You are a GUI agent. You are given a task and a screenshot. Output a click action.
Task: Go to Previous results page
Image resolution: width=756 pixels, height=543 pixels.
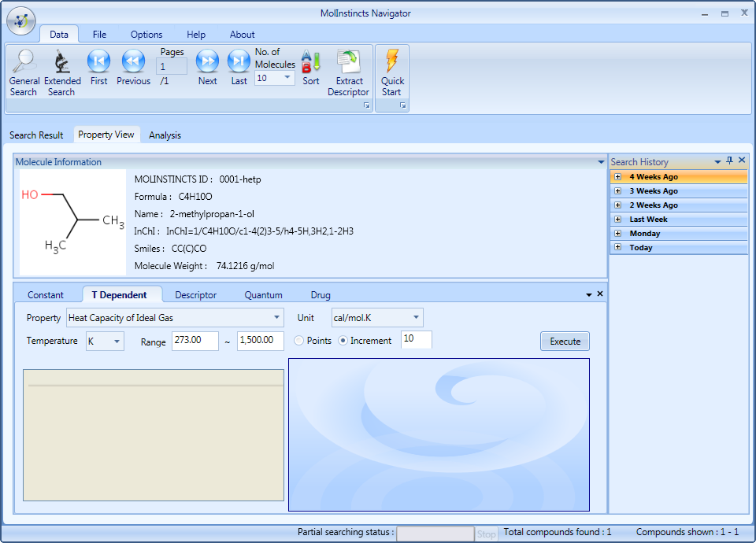click(134, 68)
